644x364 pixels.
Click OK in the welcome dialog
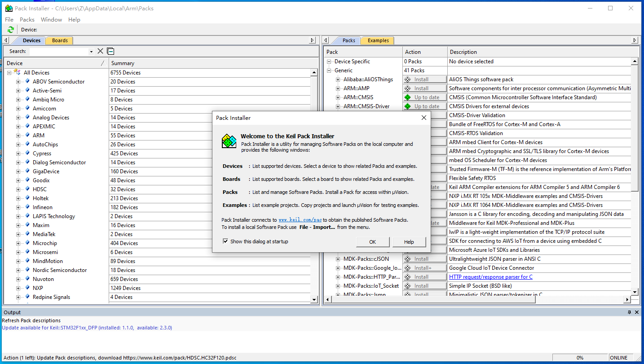(373, 242)
